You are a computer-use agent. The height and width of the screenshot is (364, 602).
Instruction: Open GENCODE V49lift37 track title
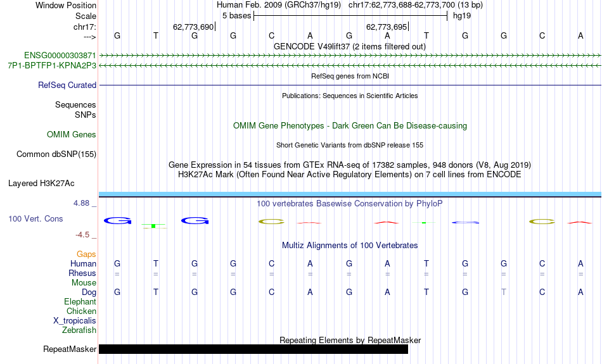(350, 46)
